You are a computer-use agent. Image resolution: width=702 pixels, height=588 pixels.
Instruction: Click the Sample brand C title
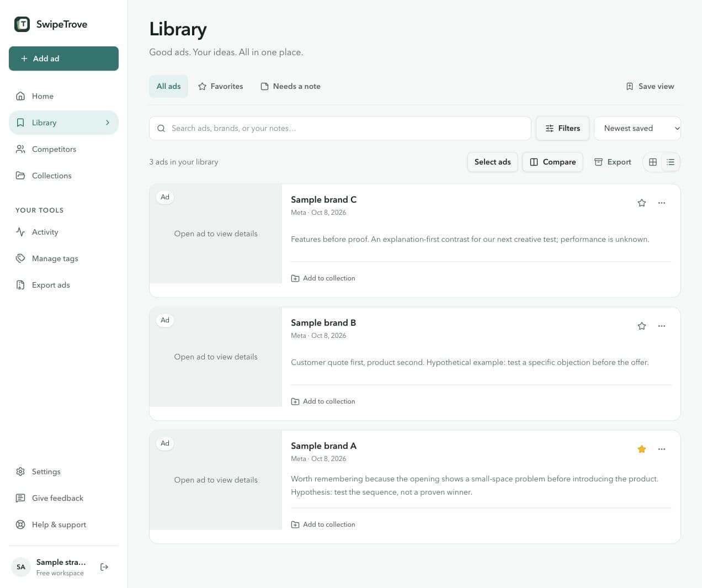tap(323, 199)
